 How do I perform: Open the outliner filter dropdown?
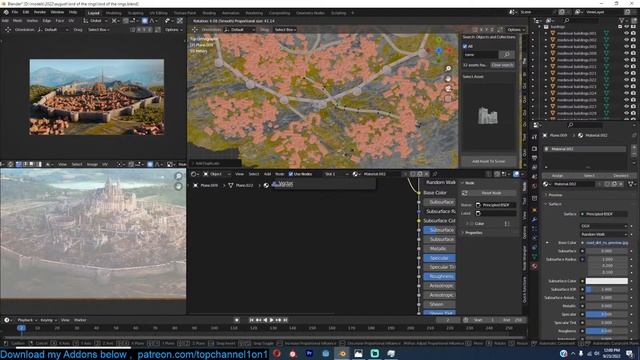(x=623, y=20)
